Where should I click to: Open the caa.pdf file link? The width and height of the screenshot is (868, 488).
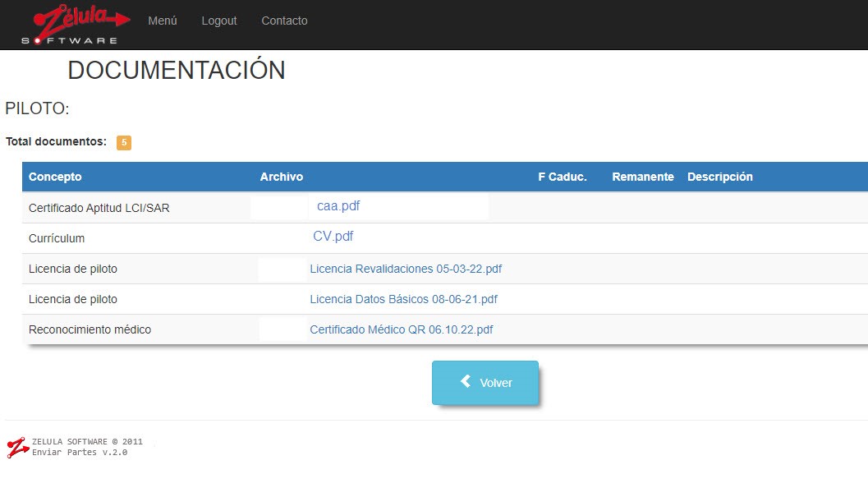[338, 206]
